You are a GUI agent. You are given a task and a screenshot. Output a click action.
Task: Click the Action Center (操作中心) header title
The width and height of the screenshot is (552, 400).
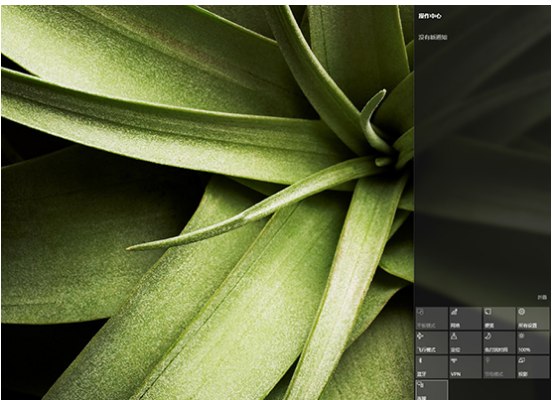pos(430,16)
